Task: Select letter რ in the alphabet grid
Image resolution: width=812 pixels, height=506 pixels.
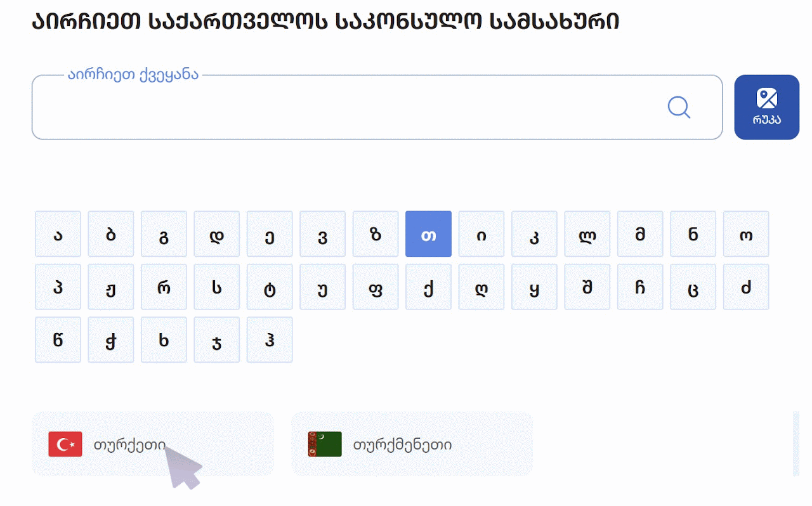Action: click(164, 287)
